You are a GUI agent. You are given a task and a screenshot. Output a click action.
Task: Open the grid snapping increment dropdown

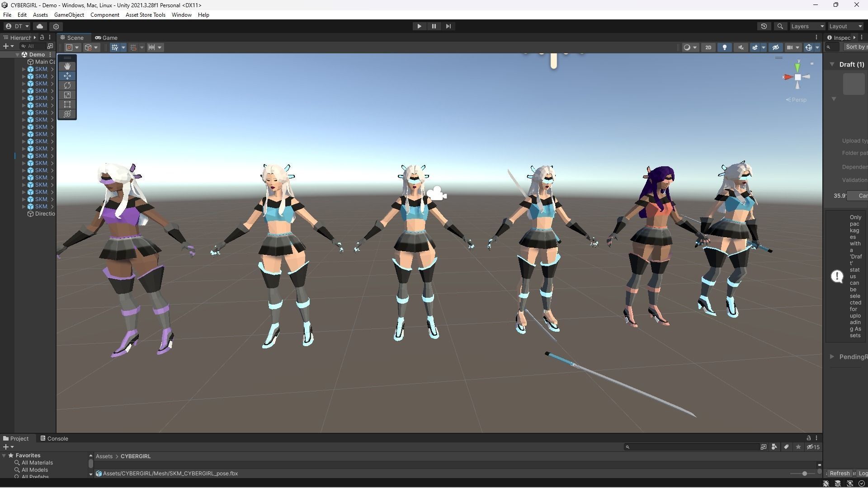[x=155, y=47]
